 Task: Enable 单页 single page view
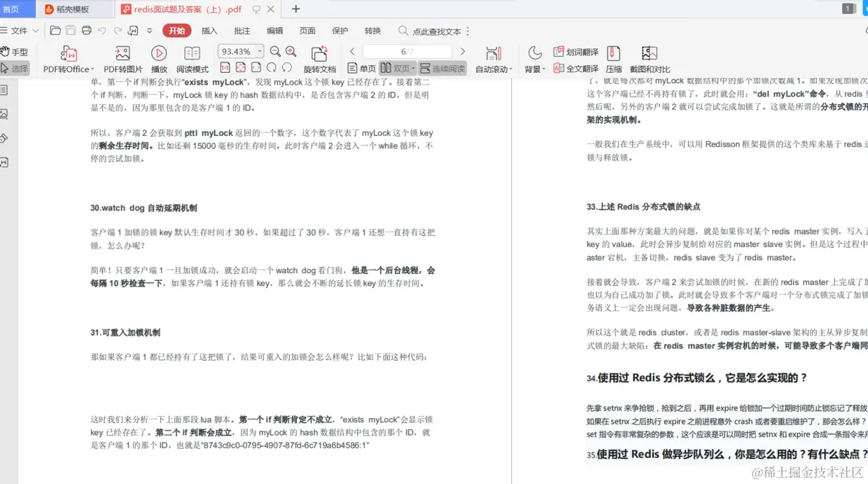362,69
